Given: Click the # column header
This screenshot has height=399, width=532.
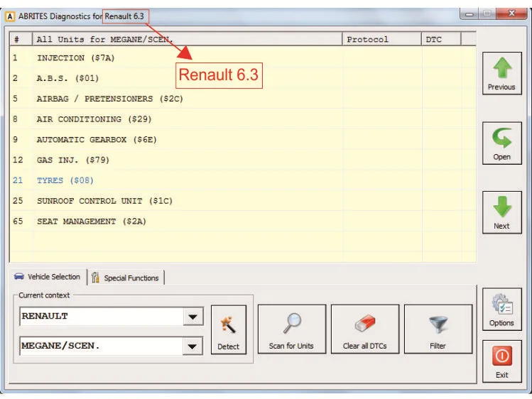Looking at the screenshot, I should [x=21, y=39].
